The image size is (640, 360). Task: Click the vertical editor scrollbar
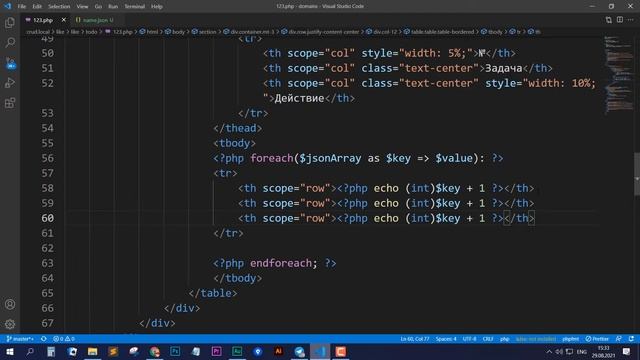(x=637, y=175)
